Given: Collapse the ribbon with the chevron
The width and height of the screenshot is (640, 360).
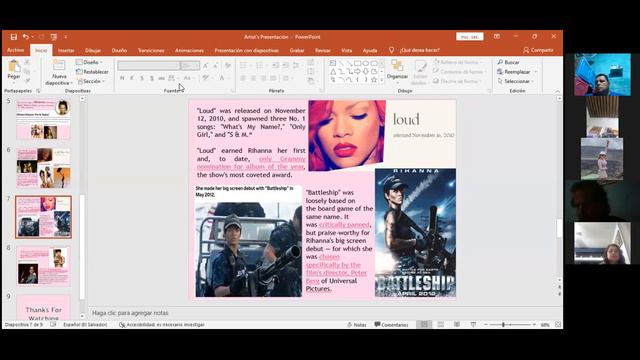Looking at the screenshot, I should (558, 91).
